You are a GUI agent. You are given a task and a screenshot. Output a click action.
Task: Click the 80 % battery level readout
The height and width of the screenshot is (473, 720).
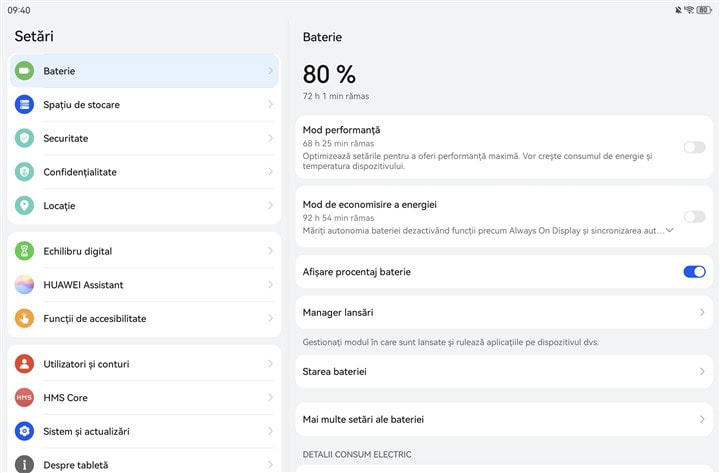point(329,74)
